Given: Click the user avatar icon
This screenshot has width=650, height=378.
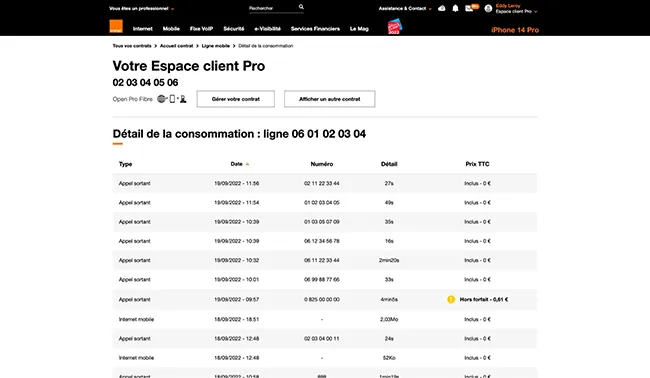Looking at the screenshot, I should pos(488,8).
